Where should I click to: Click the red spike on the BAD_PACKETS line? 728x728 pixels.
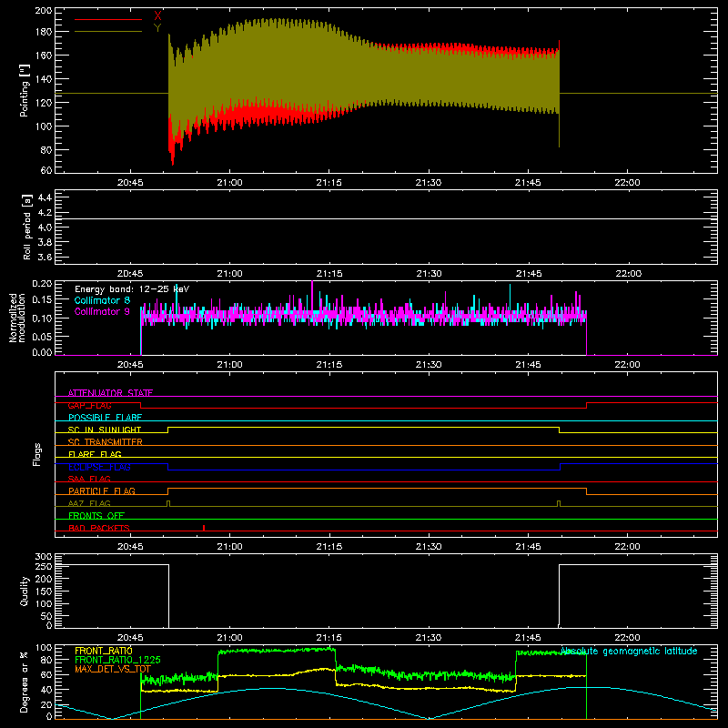[204, 528]
